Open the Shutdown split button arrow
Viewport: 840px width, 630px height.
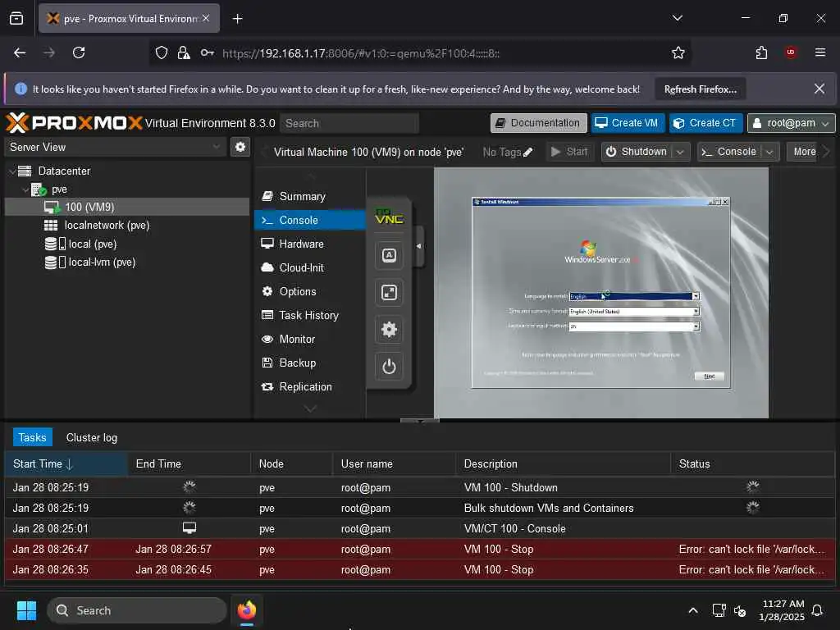point(680,152)
